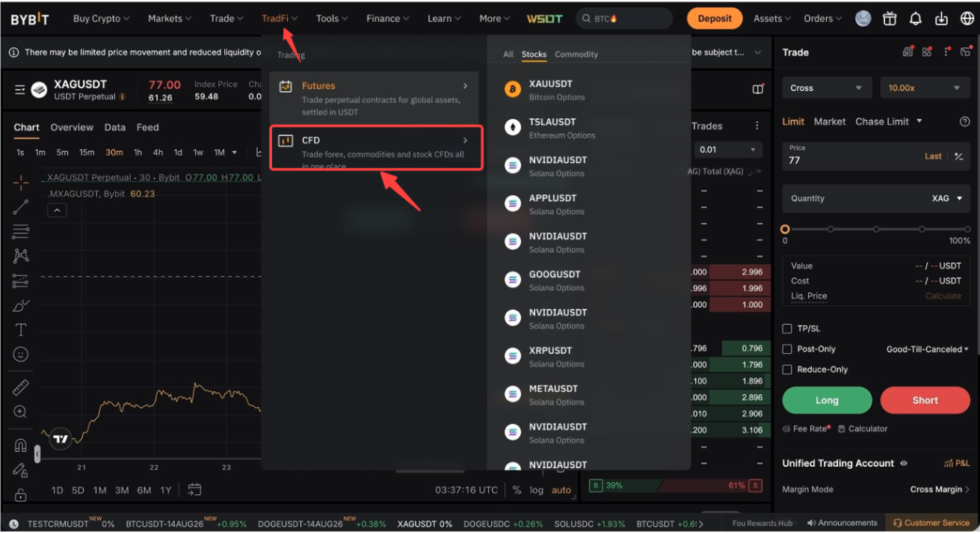Select the Market order tab
The height and width of the screenshot is (534, 980).
tap(830, 121)
